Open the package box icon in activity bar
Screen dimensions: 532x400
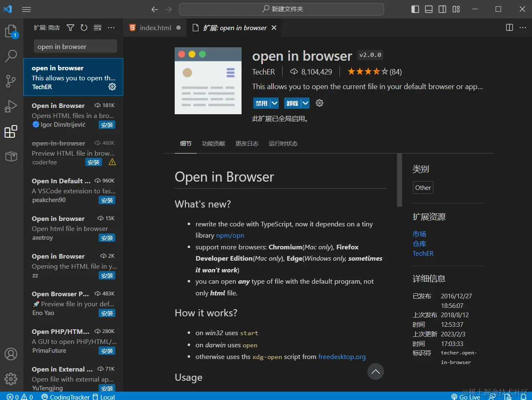[11, 156]
